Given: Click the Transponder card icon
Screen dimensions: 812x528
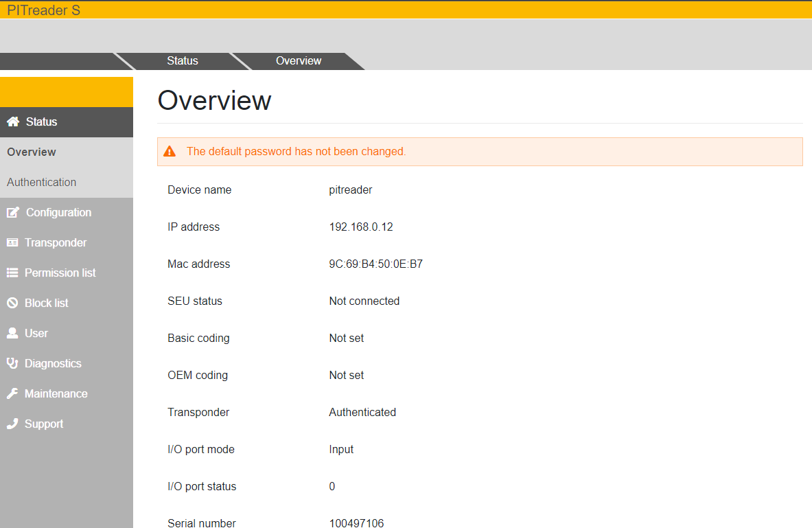Looking at the screenshot, I should tap(12, 242).
